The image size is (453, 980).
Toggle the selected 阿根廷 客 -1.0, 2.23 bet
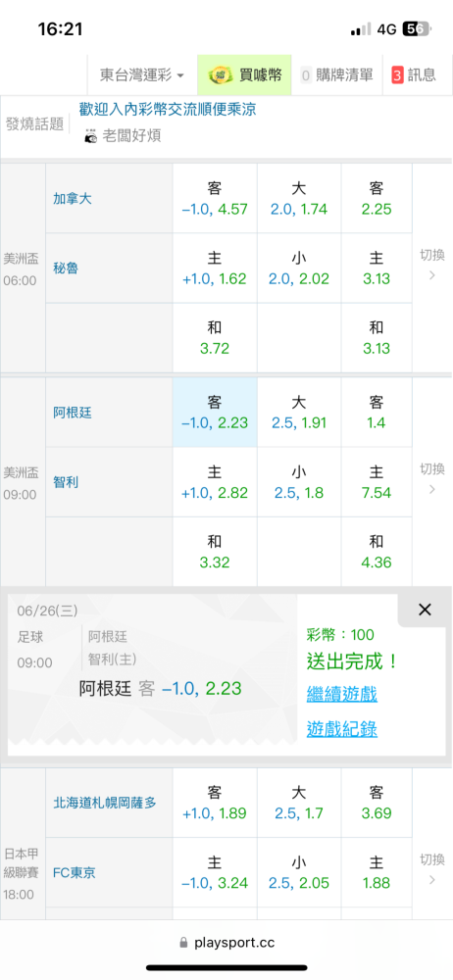point(215,412)
